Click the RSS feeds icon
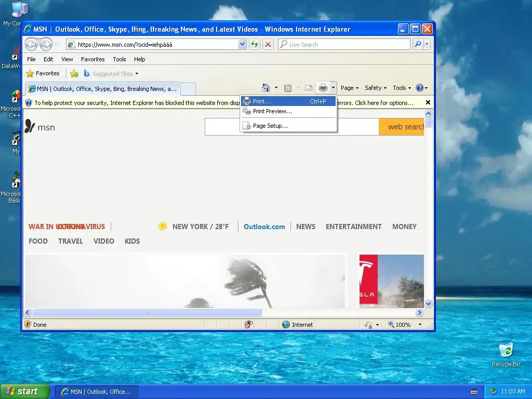Viewport: 532px width, 399px height. tap(288, 88)
